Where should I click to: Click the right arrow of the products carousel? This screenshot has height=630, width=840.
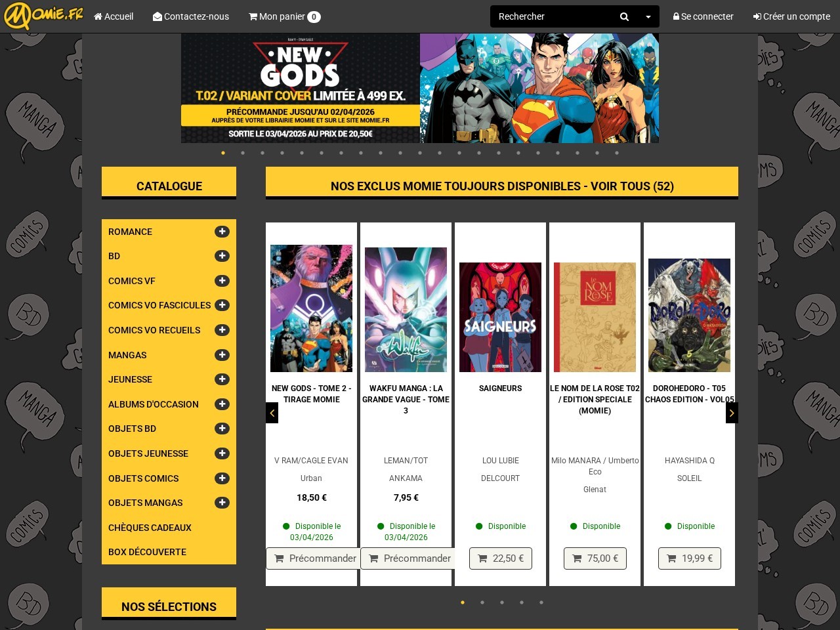pyautogui.click(x=731, y=413)
